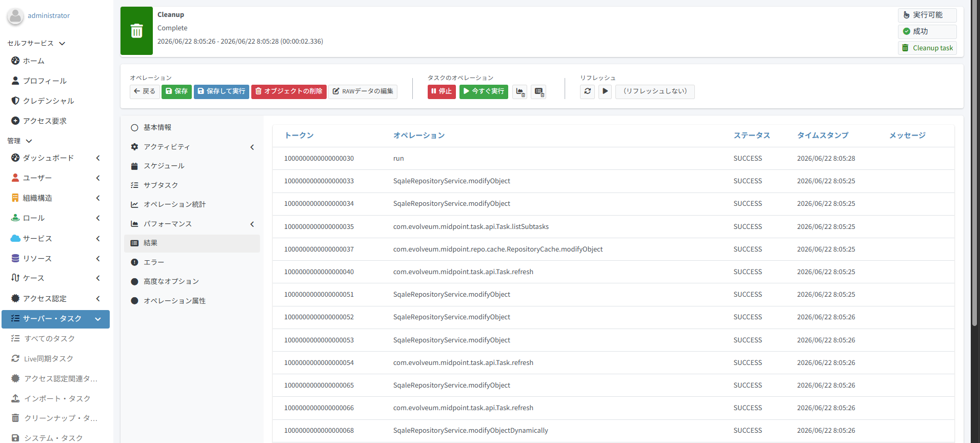Viewport: 980px width, 443px height.
Task: Click red オブジェクトの削除 button
Action: click(289, 91)
